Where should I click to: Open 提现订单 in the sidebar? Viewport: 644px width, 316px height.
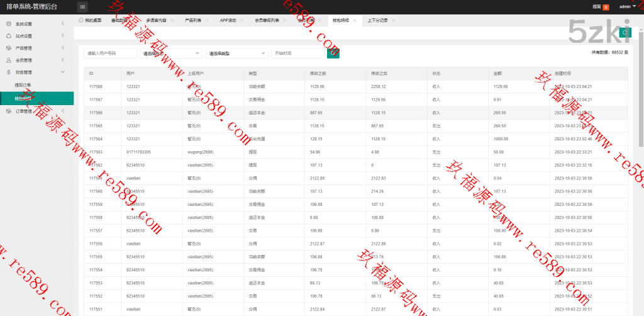point(23,85)
